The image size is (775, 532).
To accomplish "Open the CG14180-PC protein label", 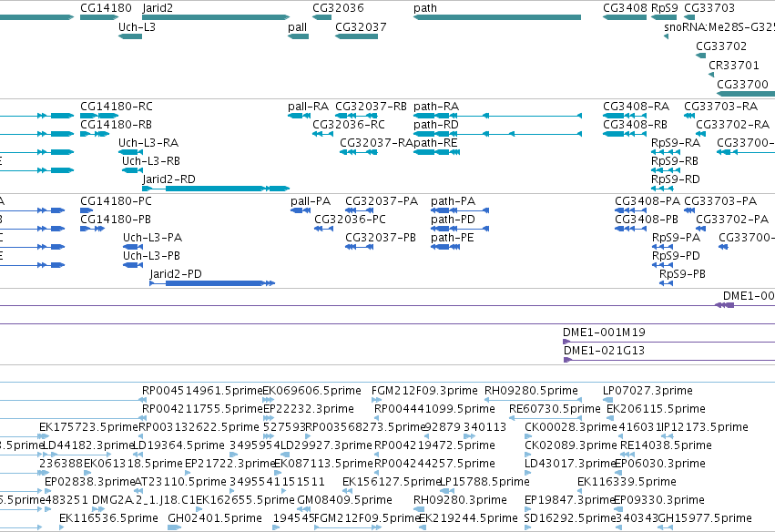I will pyautogui.click(x=116, y=201).
